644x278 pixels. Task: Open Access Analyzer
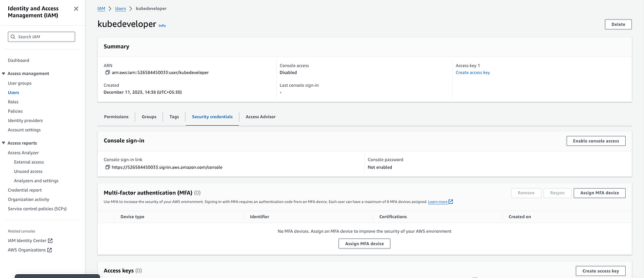pos(23,153)
